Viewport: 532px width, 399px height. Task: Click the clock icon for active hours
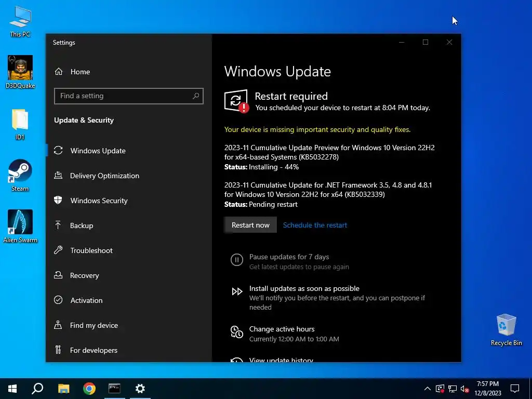(x=237, y=331)
